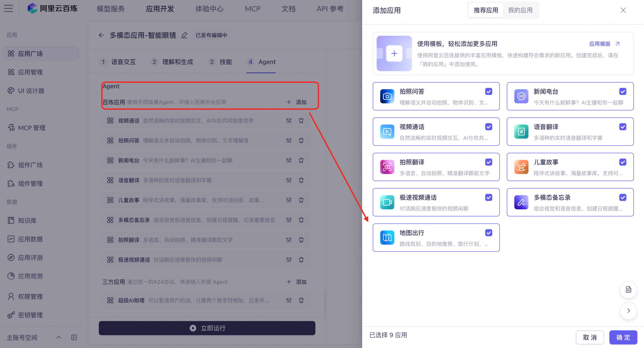Open settings sliders icon for 新闻电台 row
The width and height of the screenshot is (644, 348).
click(289, 161)
